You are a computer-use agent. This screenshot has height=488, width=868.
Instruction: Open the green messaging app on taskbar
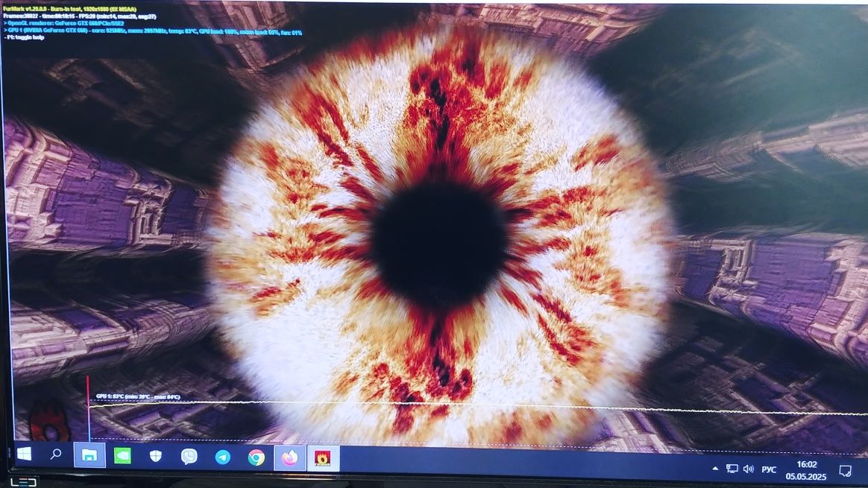(x=122, y=456)
